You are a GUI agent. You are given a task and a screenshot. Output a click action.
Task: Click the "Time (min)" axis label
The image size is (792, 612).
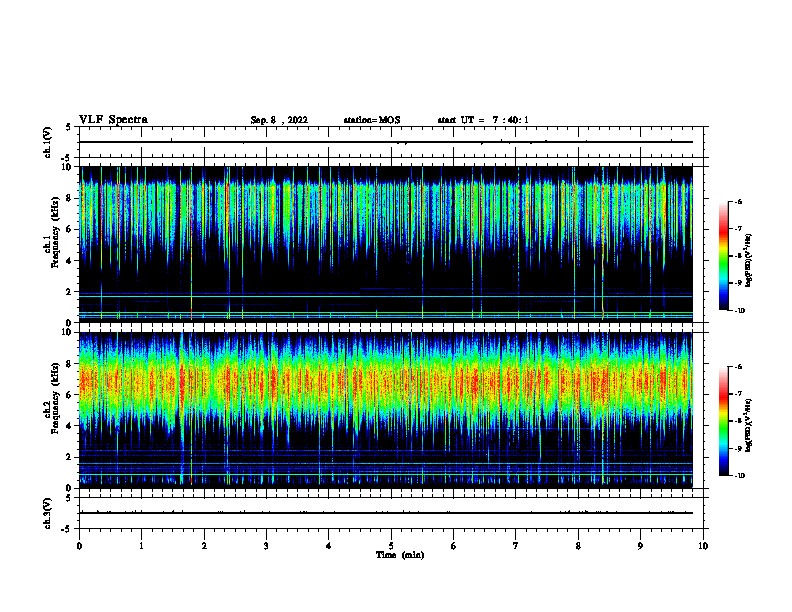[400, 555]
